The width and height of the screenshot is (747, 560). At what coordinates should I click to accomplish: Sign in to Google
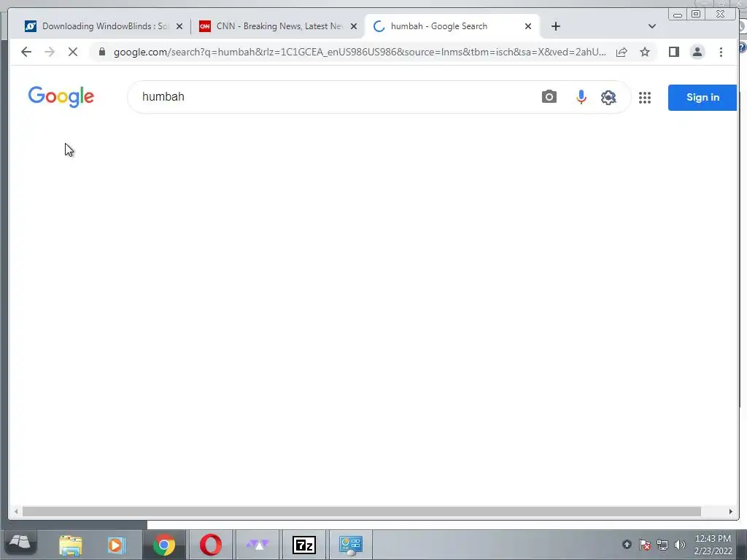[703, 98]
